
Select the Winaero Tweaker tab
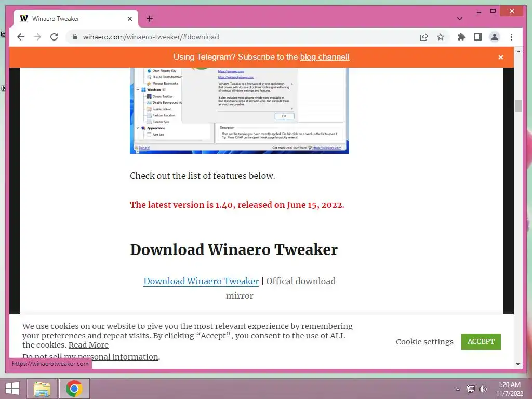point(75,19)
